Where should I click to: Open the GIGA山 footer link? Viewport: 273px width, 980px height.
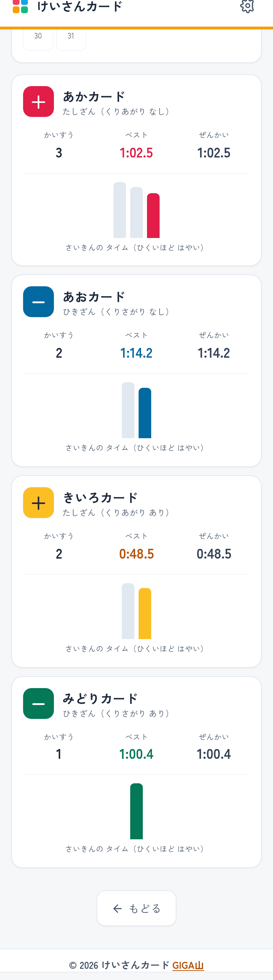coord(188,965)
